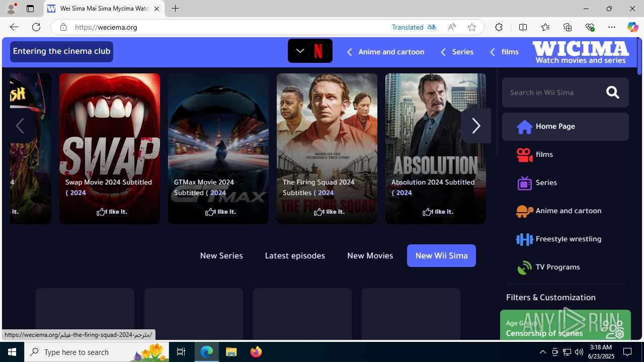Open Browser essentials icon
Screen dimensions: 644x362
pos(590,27)
